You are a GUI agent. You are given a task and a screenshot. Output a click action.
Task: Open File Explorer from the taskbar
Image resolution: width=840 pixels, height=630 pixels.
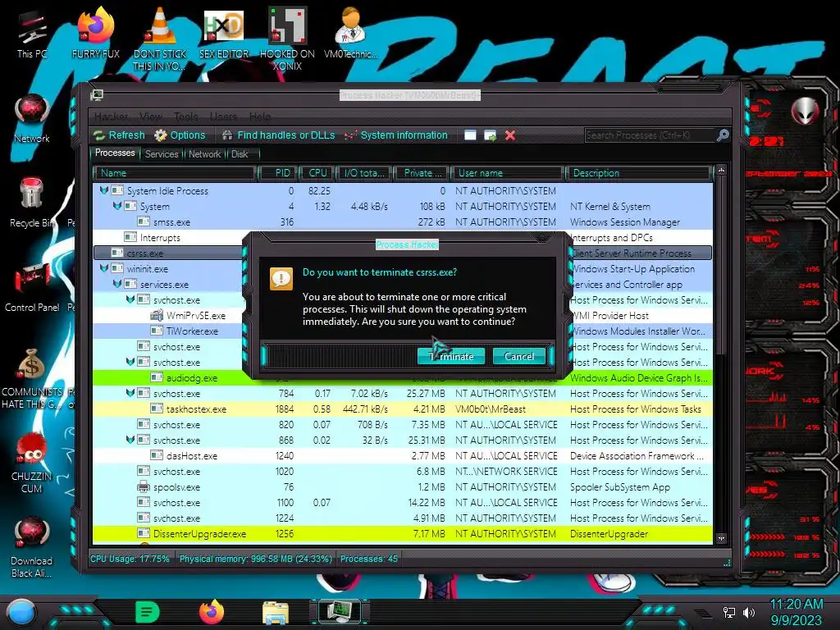[276, 612]
